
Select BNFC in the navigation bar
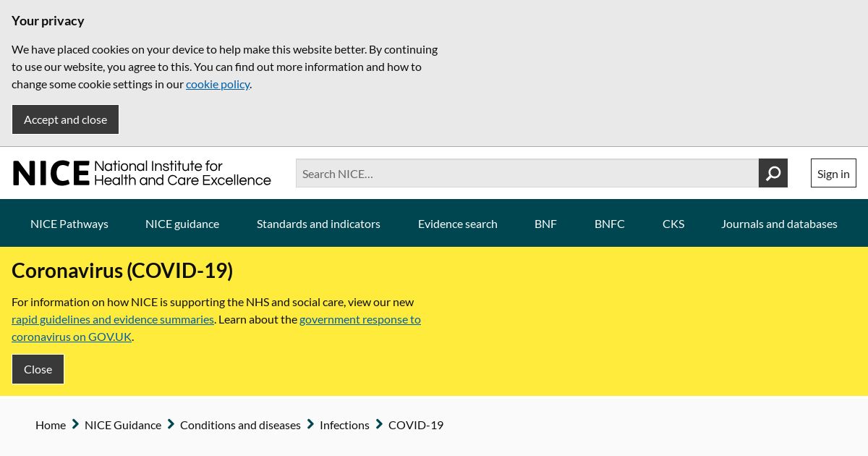tap(610, 224)
